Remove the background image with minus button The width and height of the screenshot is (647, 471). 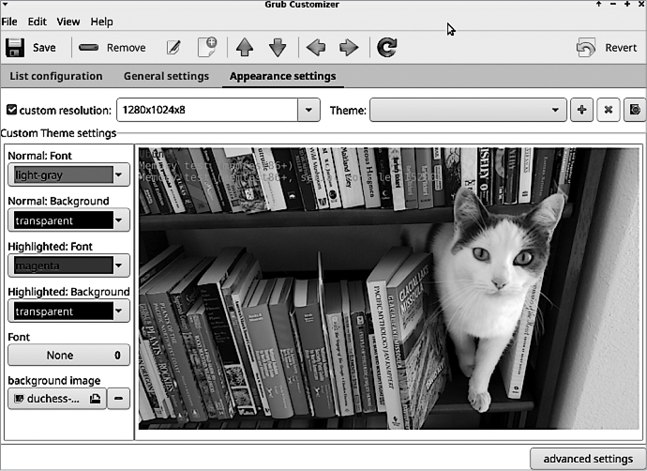point(119,399)
